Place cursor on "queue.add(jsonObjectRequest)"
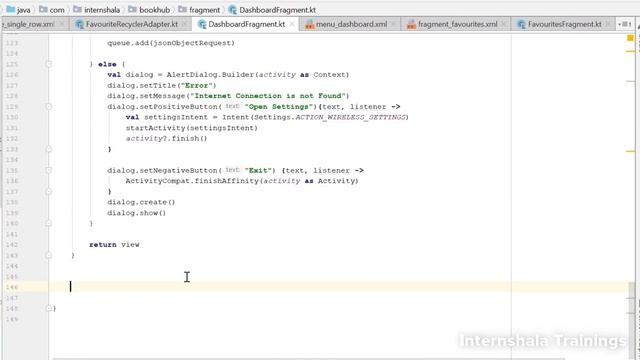This screenshot has width=640, height=360. 171,43
